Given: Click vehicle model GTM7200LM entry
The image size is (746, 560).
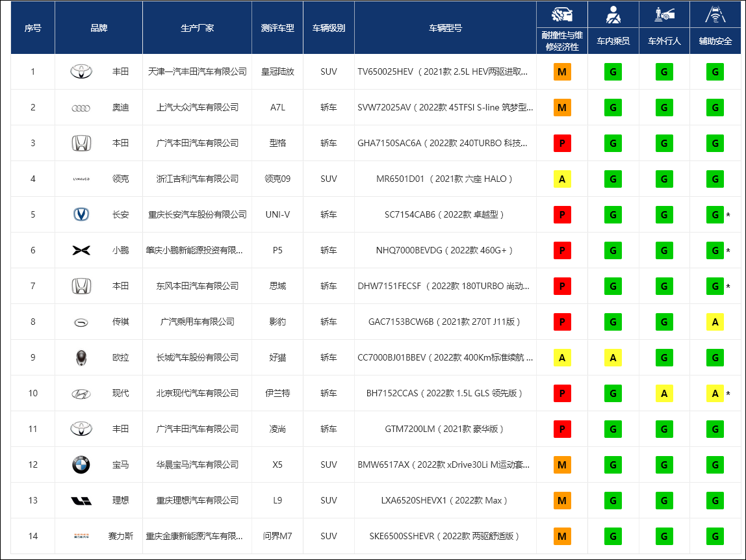Looking at the screenshot, I should click(444, 429).
